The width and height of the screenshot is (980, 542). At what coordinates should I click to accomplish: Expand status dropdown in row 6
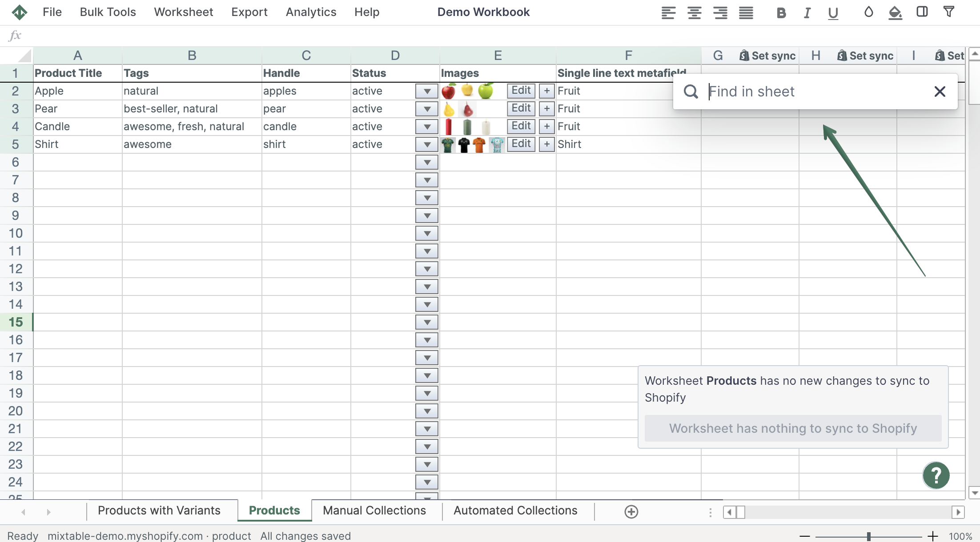click(426, 163)
